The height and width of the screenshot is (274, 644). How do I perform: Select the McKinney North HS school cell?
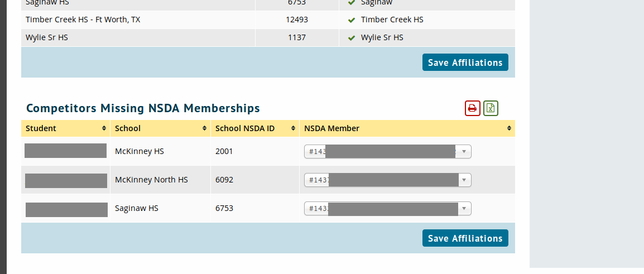click(x=151, y=180)
